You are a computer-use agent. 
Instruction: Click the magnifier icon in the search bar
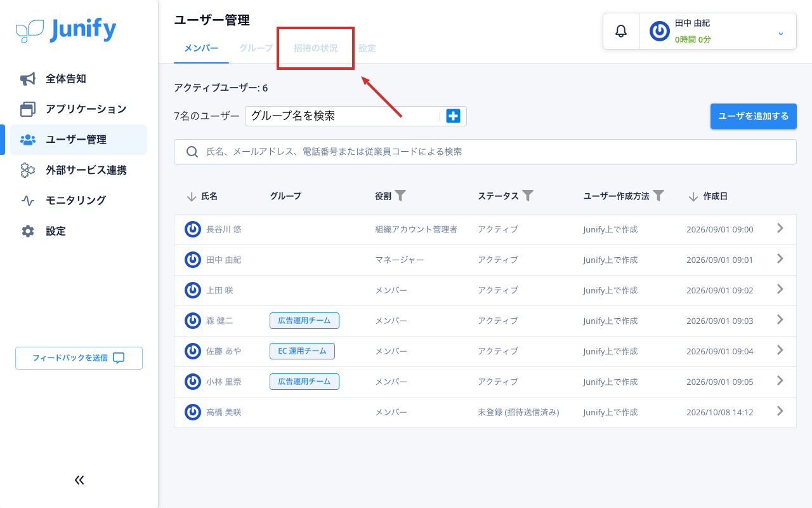[x=192, y=152]
